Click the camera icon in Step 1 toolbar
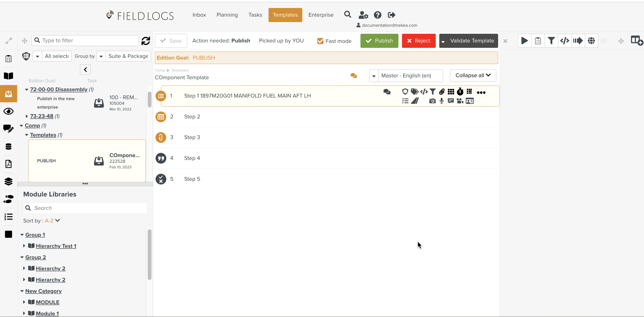The width and height of the screenshot is (644, 317). pyautogui.click(x=432, y=101)
